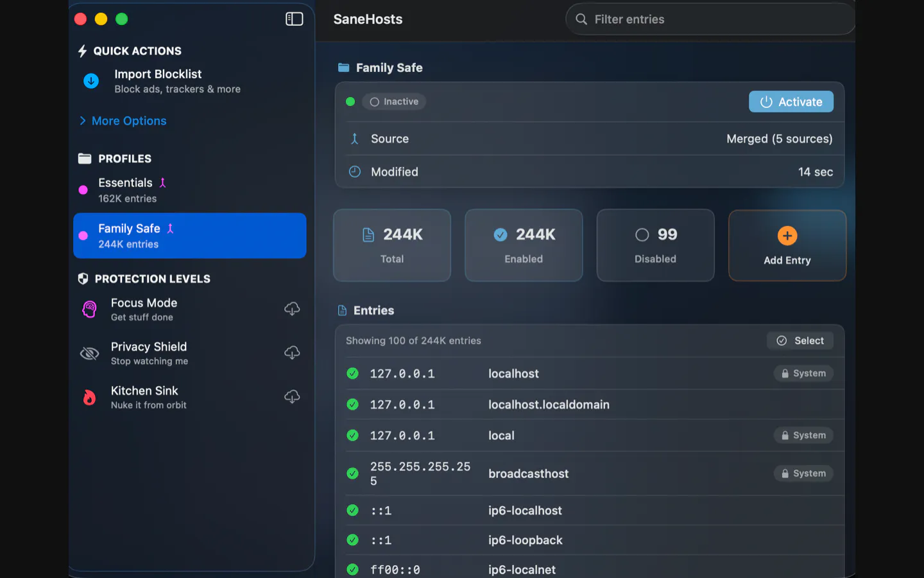
Task: Open the Privacy Shield protection level
Action: tap(190, 353)
